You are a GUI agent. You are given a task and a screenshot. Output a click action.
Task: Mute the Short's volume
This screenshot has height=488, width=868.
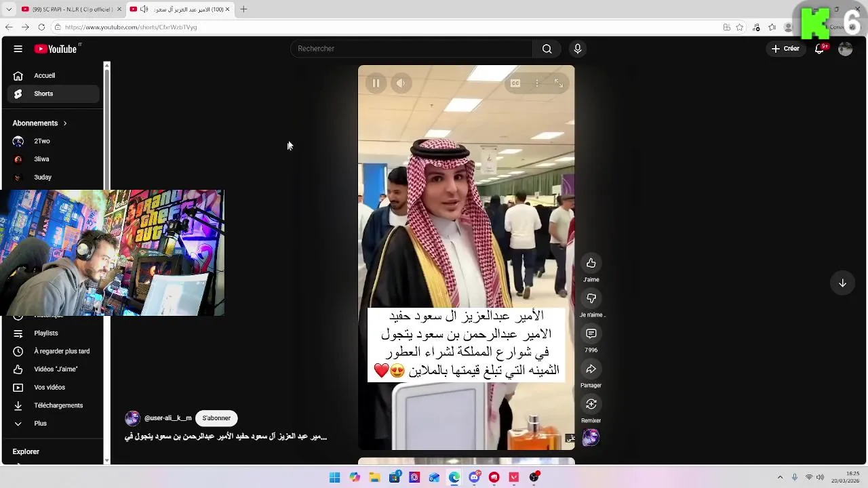[x=401, y=83]
